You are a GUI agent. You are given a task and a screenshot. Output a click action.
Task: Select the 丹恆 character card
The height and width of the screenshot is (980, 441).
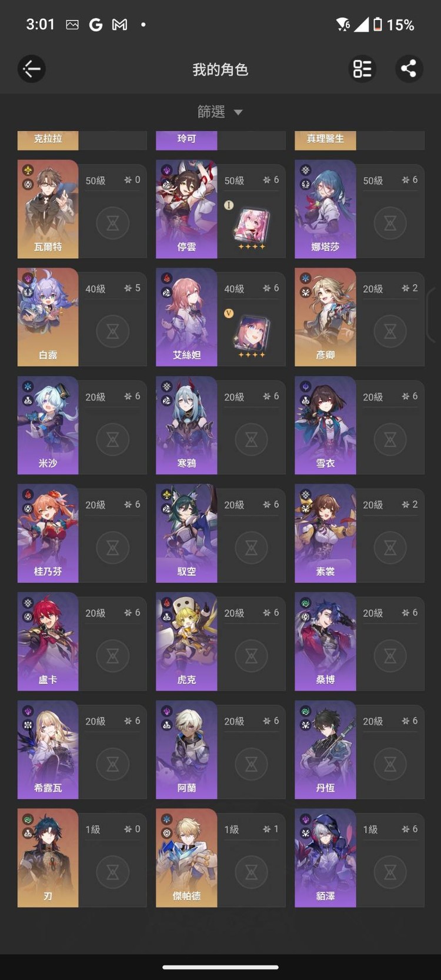click(325, 750)
